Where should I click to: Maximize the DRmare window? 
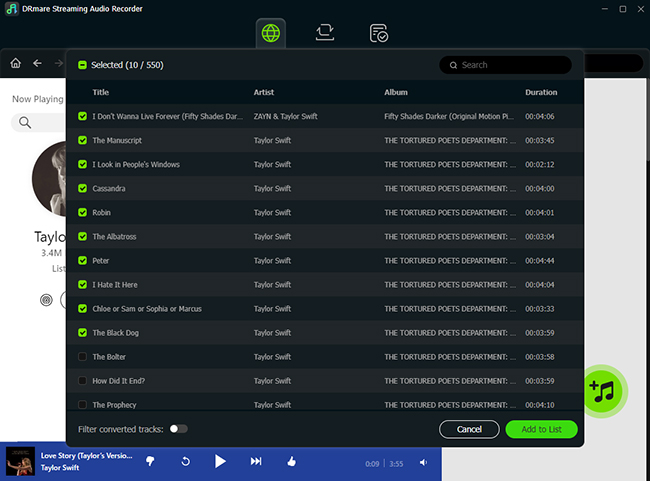(623, 9)
